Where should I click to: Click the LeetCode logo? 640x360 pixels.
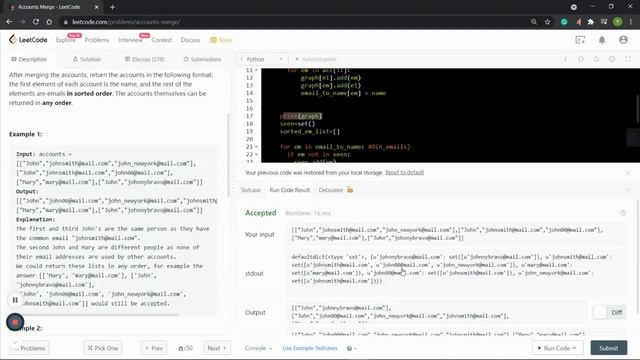click(28, 40)
